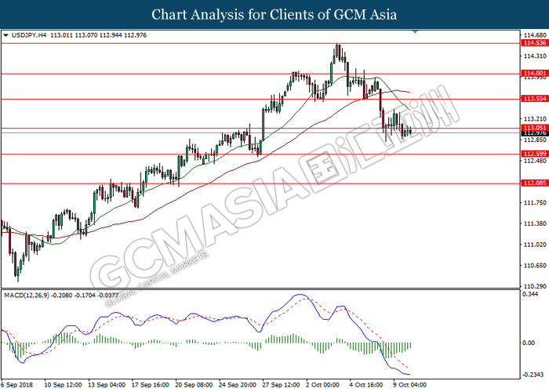
Task: Click the dropdown triangle beside USDJPY,H4
Action: 5,35
